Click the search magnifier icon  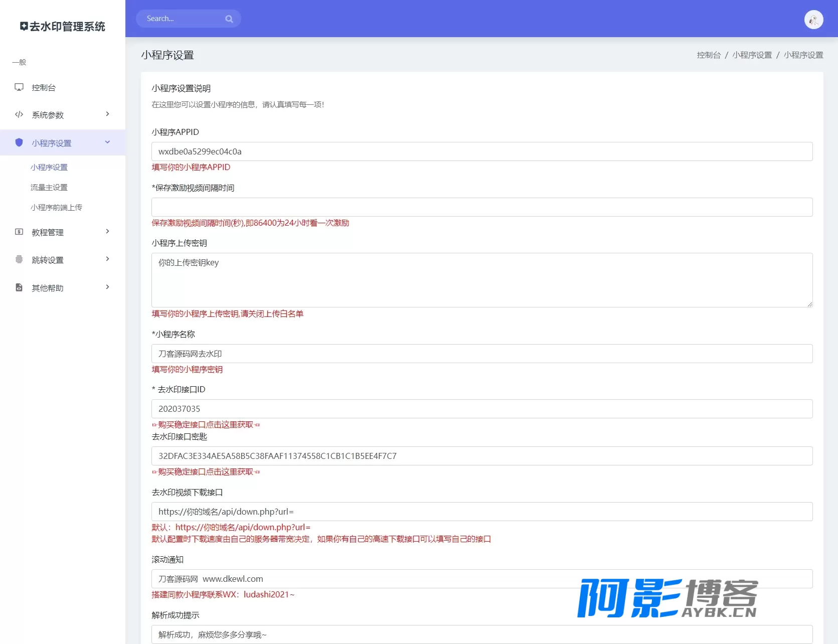pyautogui.click(x=229, y=19)
